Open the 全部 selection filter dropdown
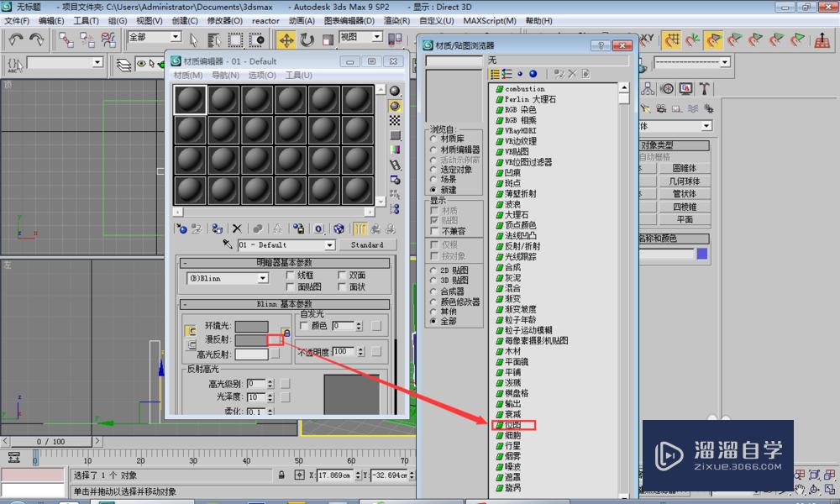 click(x=176, y=36)
